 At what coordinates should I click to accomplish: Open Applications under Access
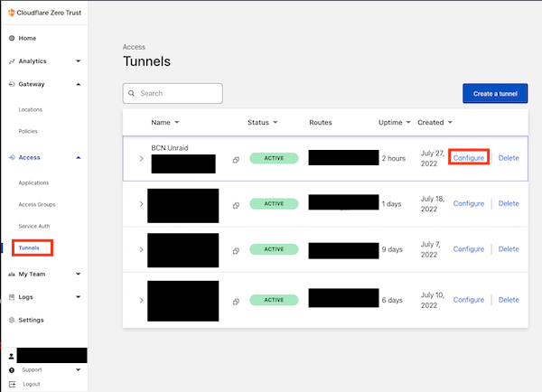(33, 182)
